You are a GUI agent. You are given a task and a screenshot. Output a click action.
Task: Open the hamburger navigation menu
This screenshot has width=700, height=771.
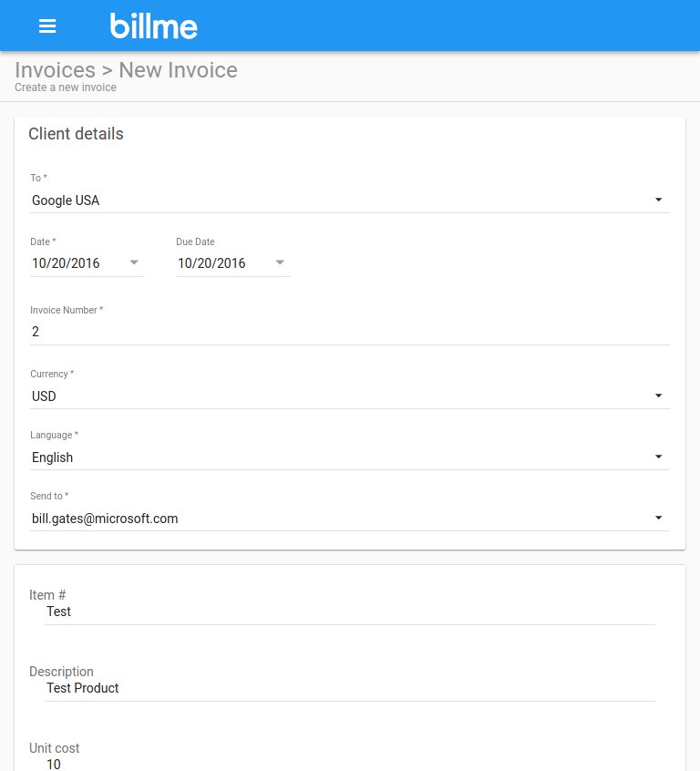[47, 26]
